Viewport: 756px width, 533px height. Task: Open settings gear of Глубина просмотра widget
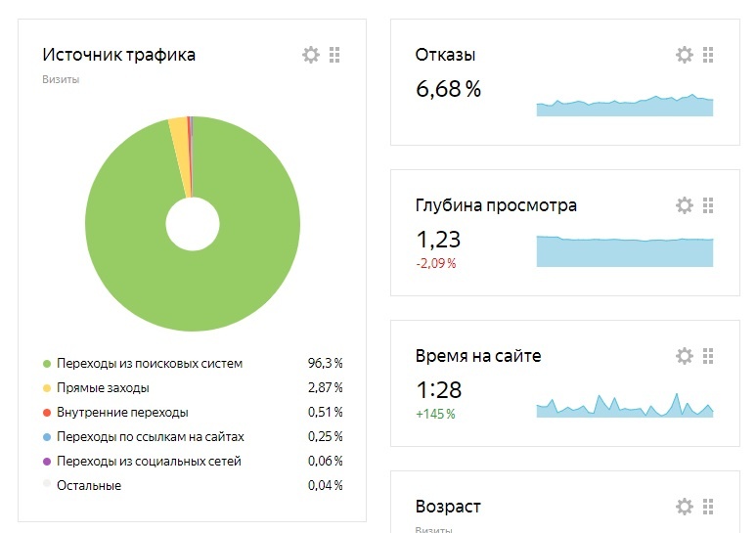(x=685, y=205)
